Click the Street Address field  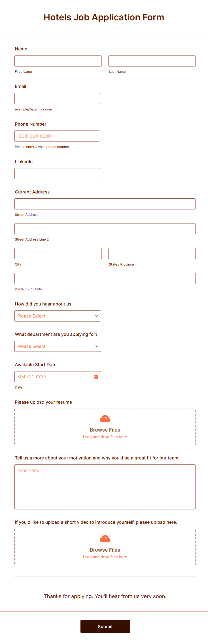pos(105,204)
